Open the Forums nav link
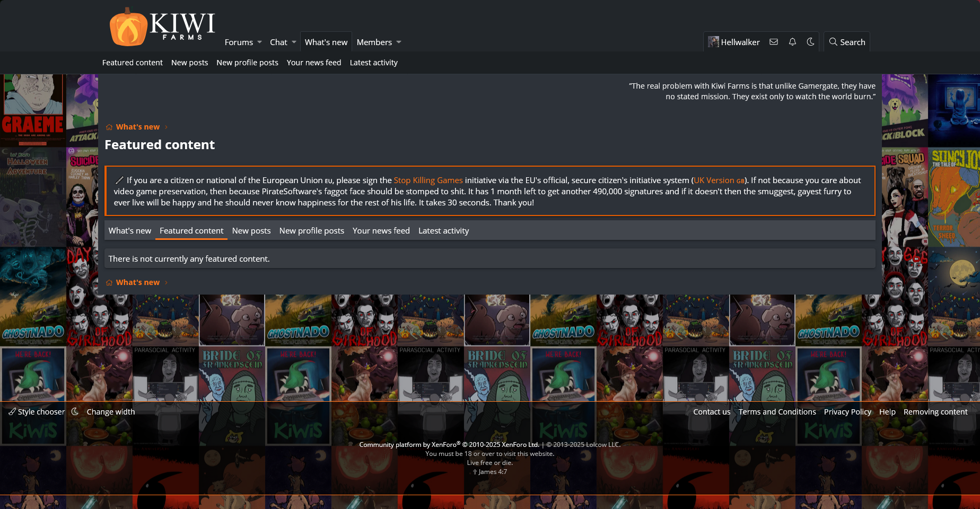Image resolution: width=980 pixels, height=509 pixels. 239,42
